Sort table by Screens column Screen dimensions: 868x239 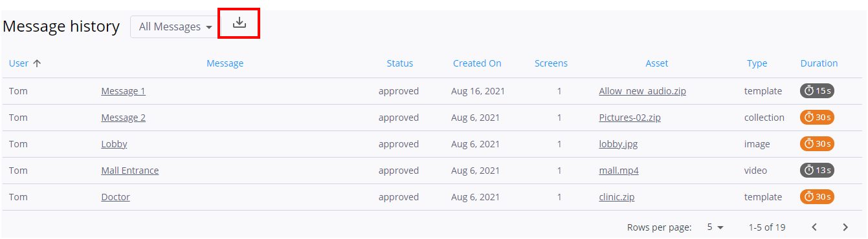click(551, 63)
